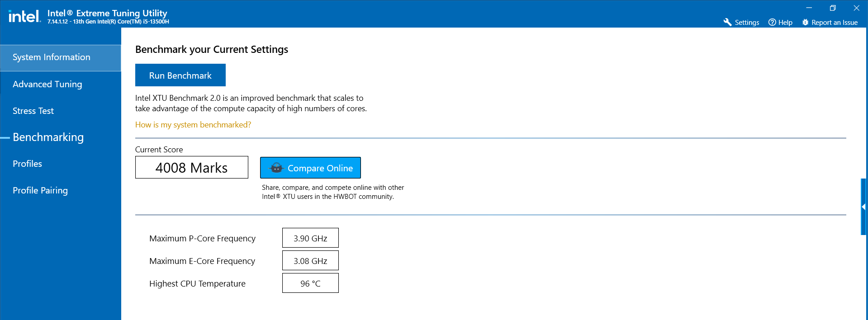Click the Report an Issue label
The height and width of the screenshot is (320, 868).
(835, 22)
